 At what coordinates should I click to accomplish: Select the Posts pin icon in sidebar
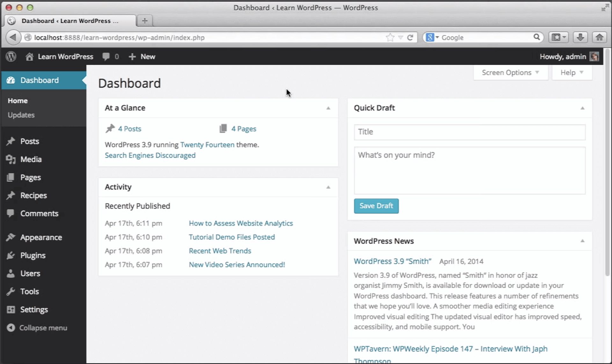coord(11,141)
